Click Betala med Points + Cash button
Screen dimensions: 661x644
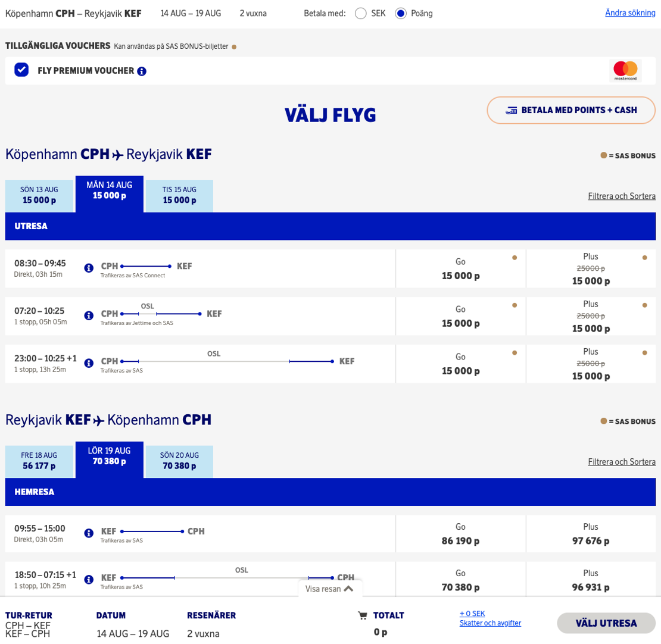point(571,111)
